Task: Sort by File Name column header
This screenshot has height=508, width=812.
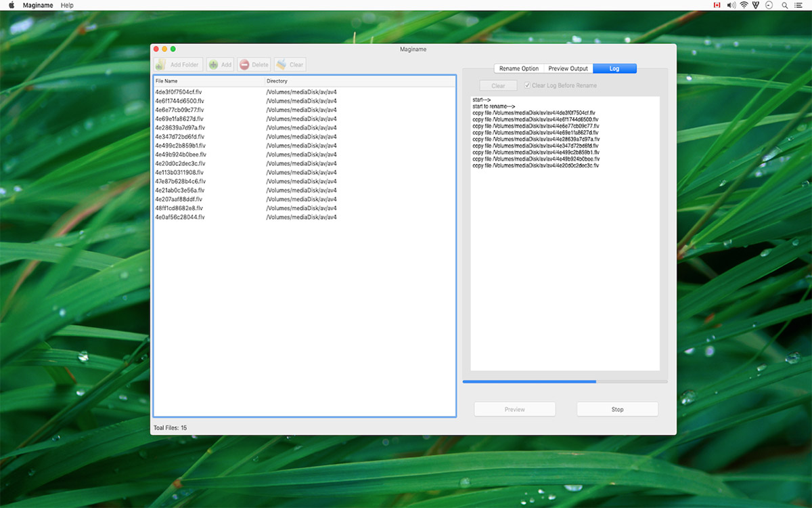Action: pos(209,81)
